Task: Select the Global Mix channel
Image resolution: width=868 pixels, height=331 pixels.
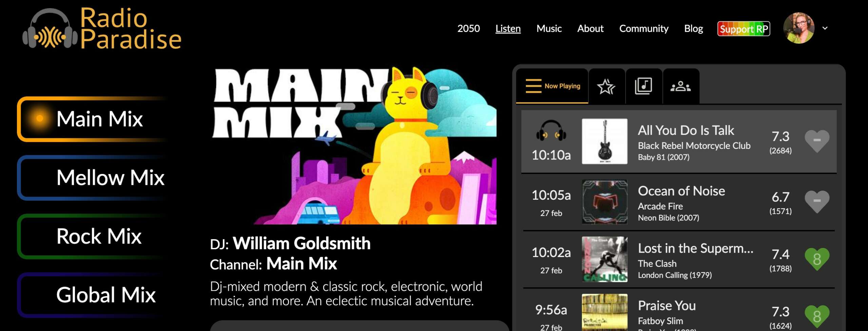Action: click(x=92, y=295)
